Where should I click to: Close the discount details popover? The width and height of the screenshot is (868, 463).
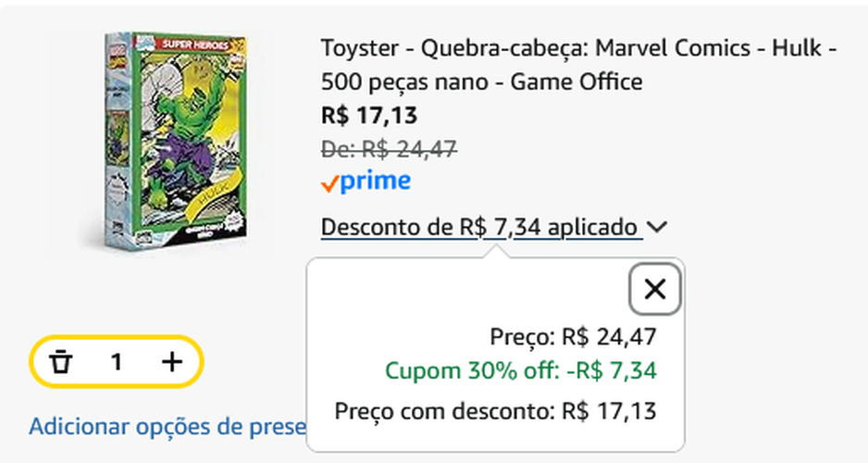coord(654,290)
